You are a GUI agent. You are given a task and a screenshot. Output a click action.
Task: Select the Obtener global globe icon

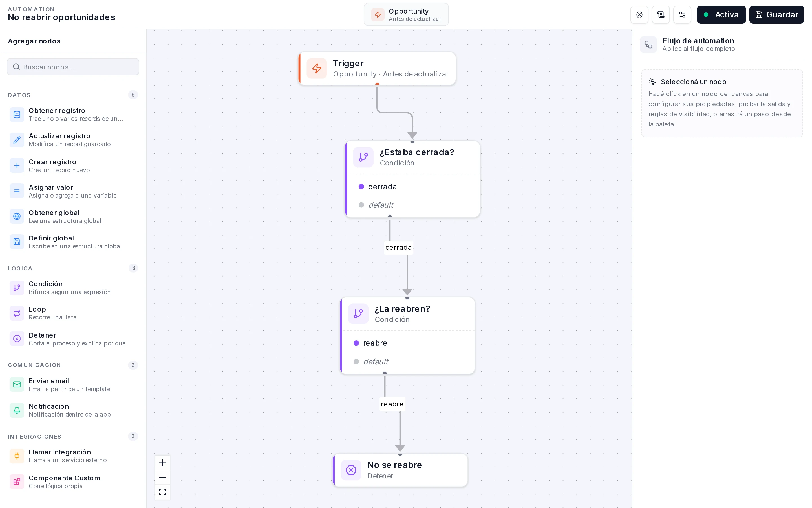17,216
